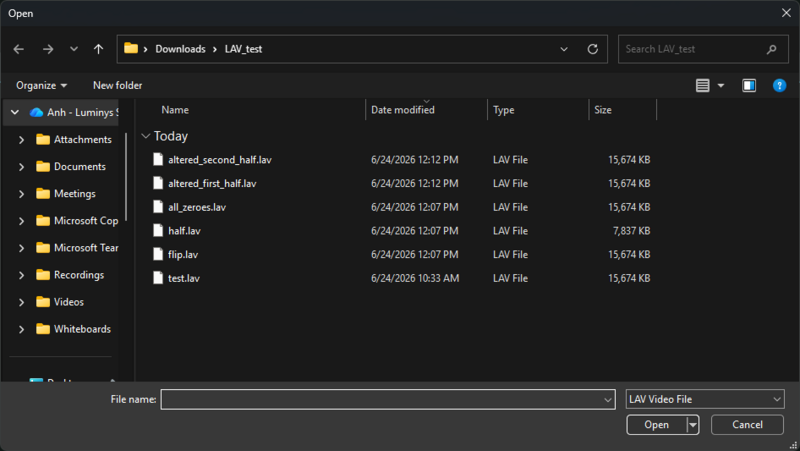Open the Recordings folder in sidebar

click(70, 274)
